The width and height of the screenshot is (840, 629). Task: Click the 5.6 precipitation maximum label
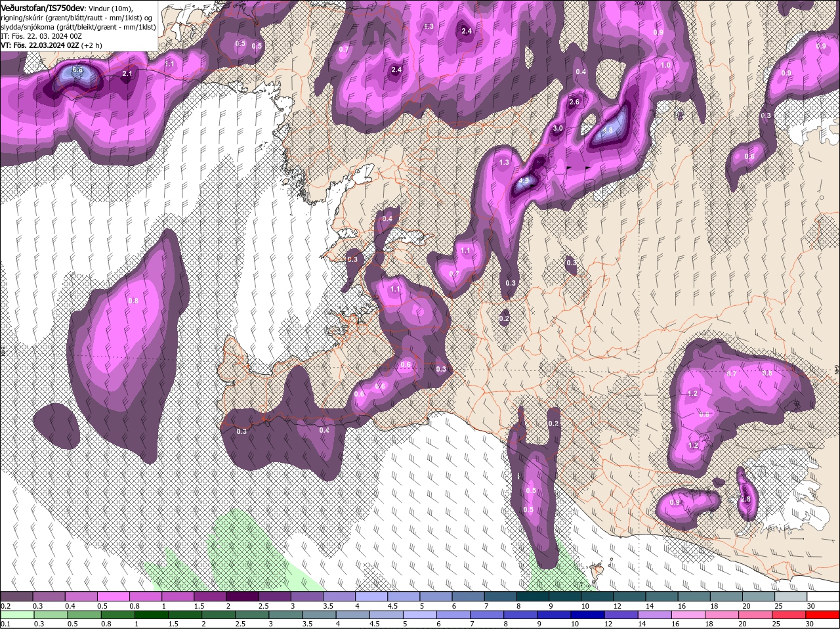[77, 70]
